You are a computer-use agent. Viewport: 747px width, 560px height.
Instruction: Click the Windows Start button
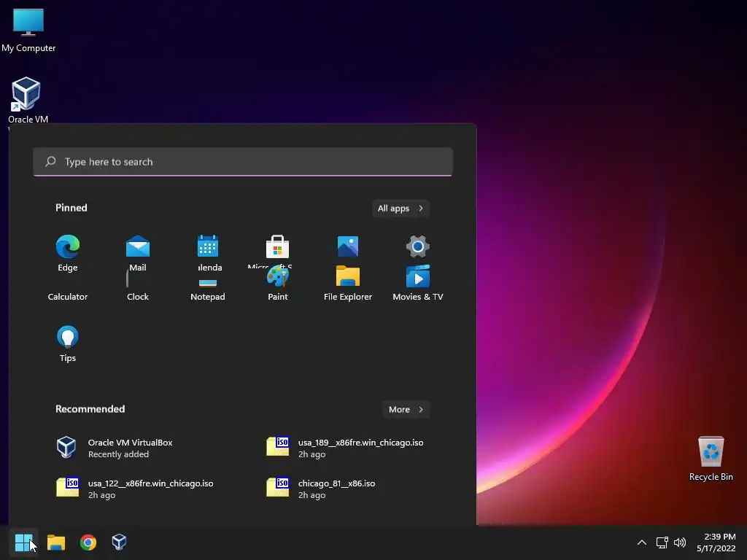[23, 542]
